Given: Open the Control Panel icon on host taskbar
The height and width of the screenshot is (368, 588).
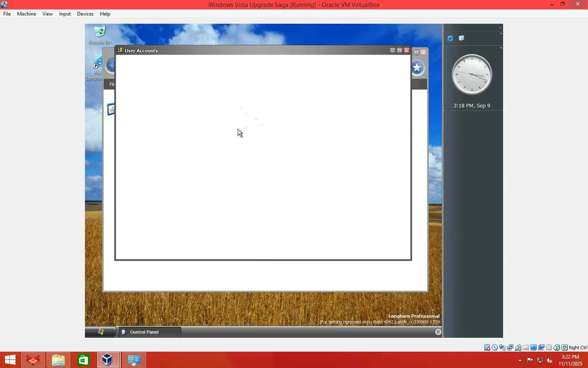Looking at the screenshot, I should point(134,360).
